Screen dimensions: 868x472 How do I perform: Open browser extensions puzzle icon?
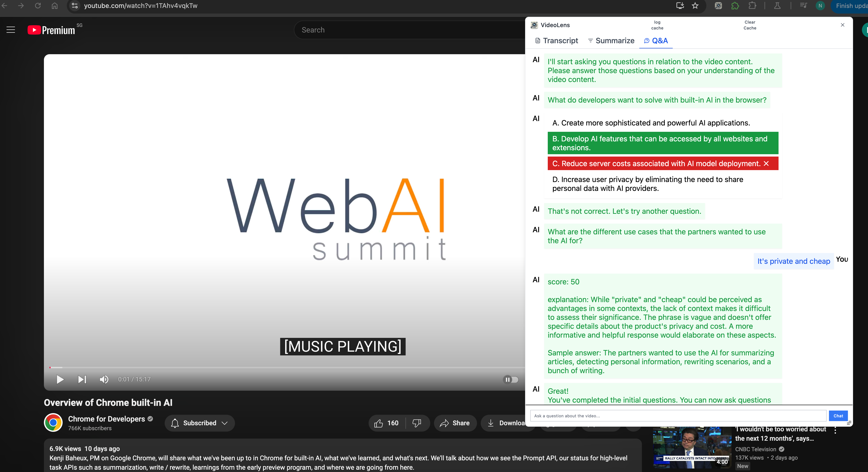point(752,6)
